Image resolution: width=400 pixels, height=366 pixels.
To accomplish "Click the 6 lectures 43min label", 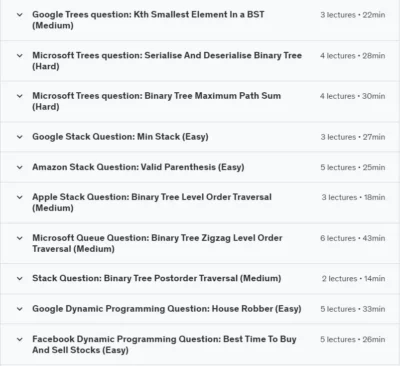I will [353, 238].
